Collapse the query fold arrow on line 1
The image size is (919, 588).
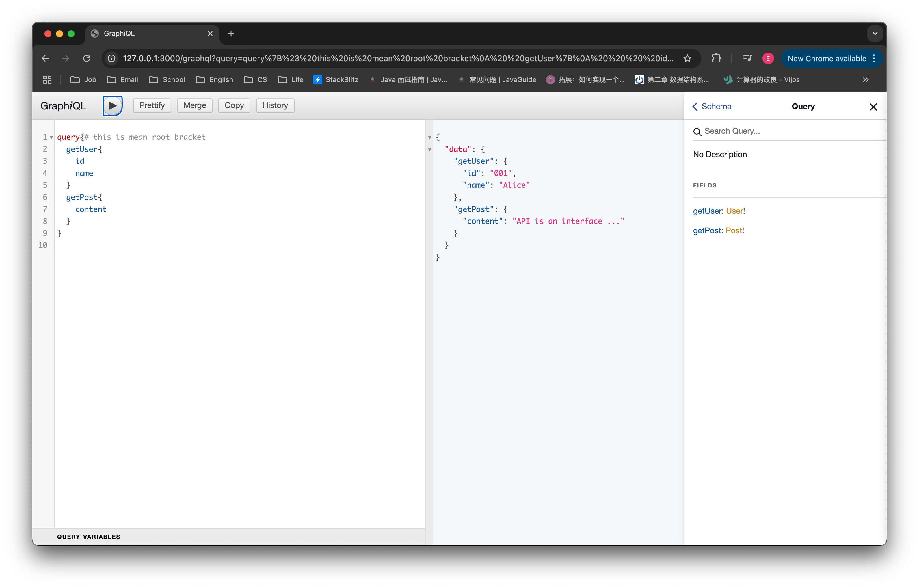[x=51, y=138]
